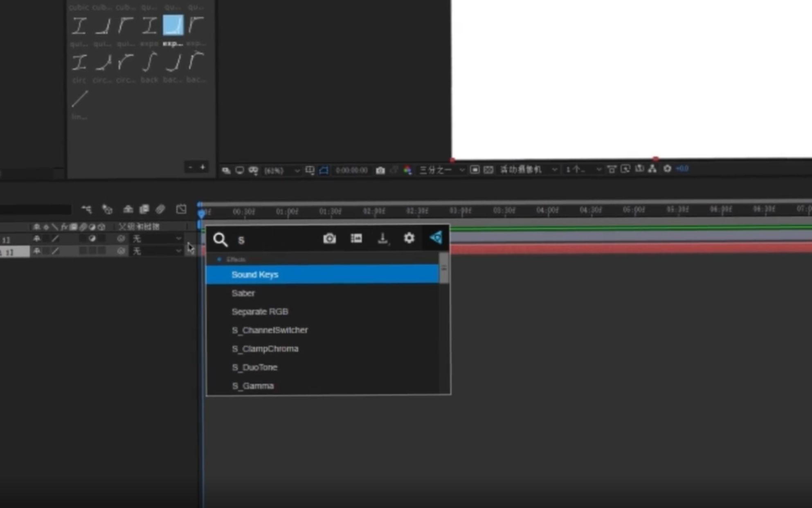812x508 pixels.
Task: Click show channel color icon in viewer
Action: tap(407, 170)
